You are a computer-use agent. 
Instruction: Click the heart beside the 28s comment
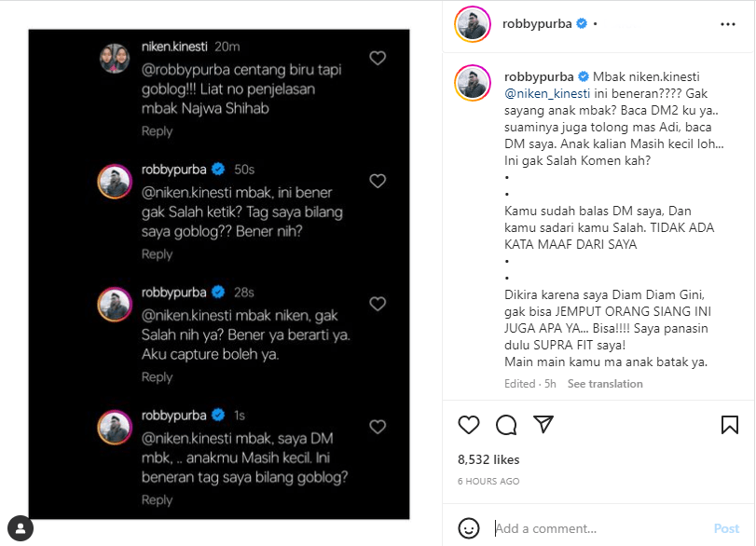[x=378, y=304]
